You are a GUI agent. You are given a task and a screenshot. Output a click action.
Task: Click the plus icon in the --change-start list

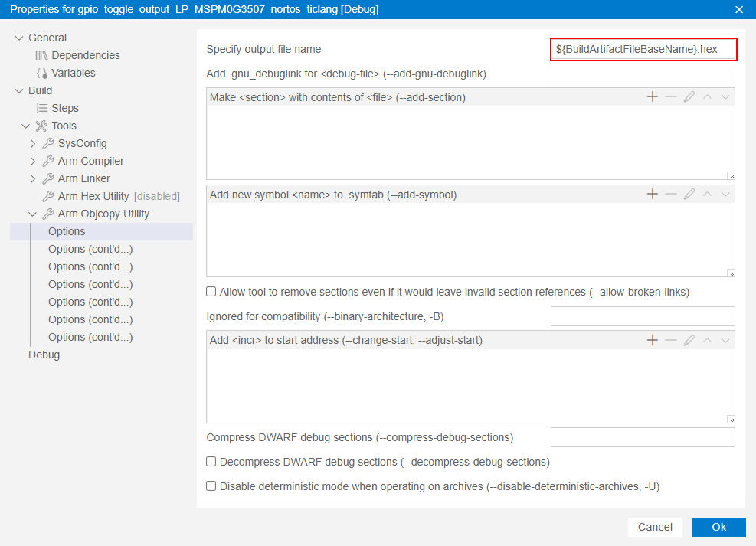tap(653, 340)
